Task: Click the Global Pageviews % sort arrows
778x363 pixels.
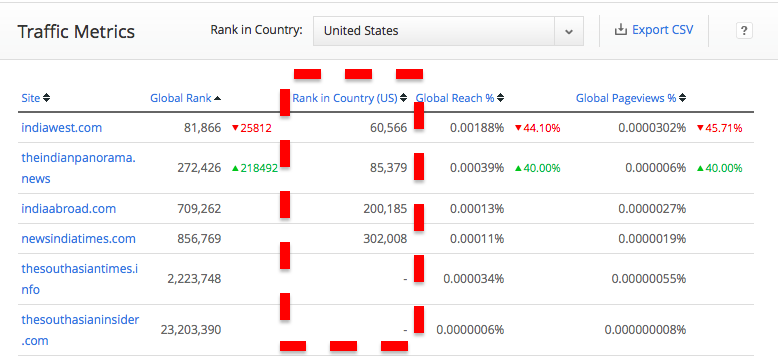Action: tap(682, 98)
